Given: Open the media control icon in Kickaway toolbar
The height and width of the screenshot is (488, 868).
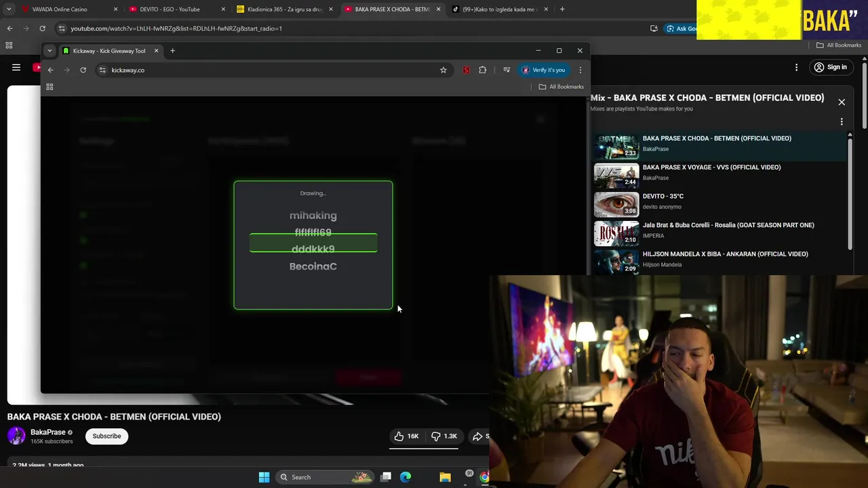Looking at the screenshot, I should click(x=507, y=70).
